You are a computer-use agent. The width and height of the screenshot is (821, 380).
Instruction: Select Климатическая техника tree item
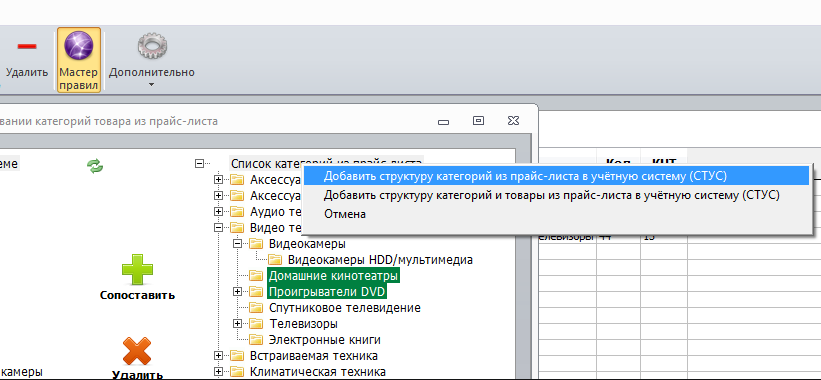pos(318,372)
